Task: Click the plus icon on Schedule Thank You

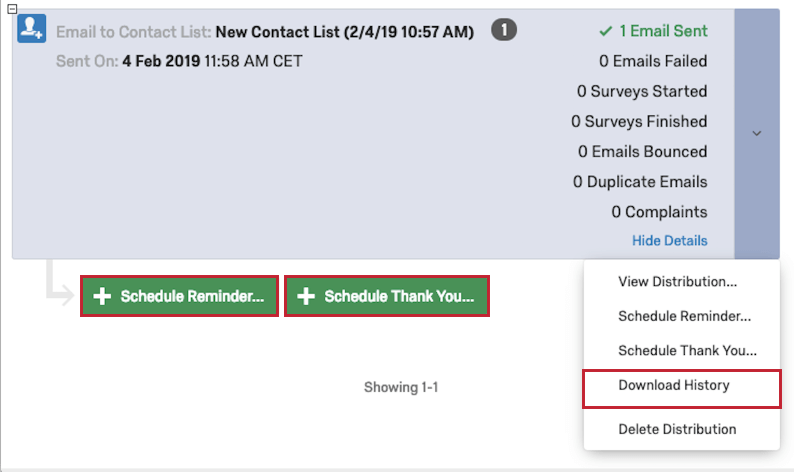Action: coord(306,296)
